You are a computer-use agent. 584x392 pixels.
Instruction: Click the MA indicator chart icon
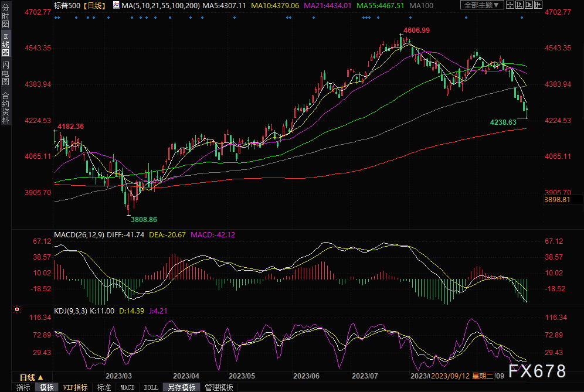coord(116,5)
